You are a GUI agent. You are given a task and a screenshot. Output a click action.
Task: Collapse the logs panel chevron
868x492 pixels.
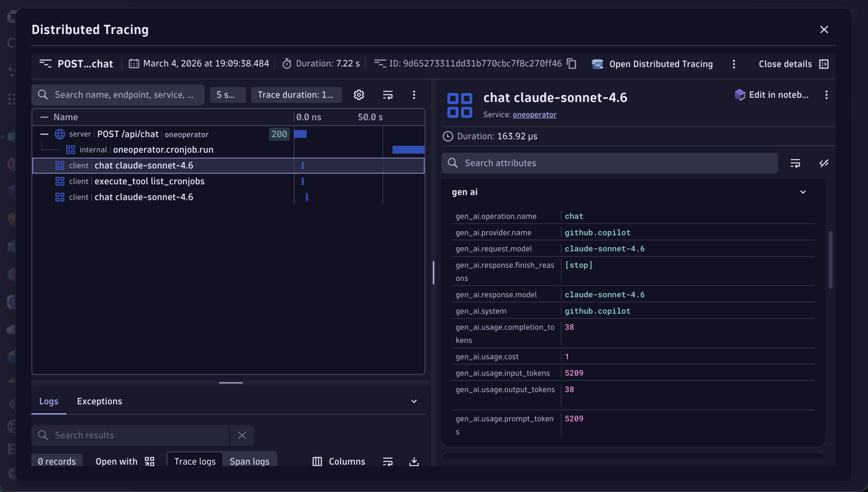(x=414, y=401)
